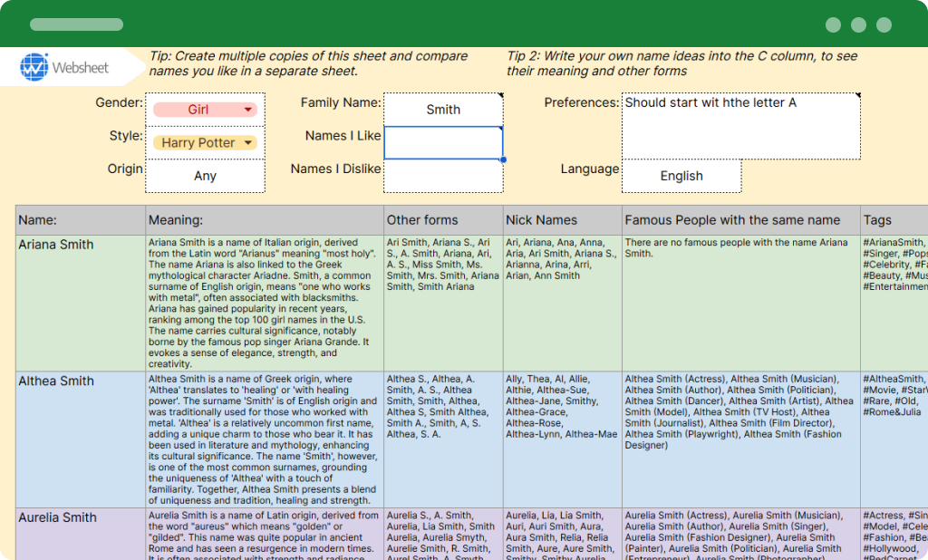Click the blue fill handle on the selected cell

(502, 159)
